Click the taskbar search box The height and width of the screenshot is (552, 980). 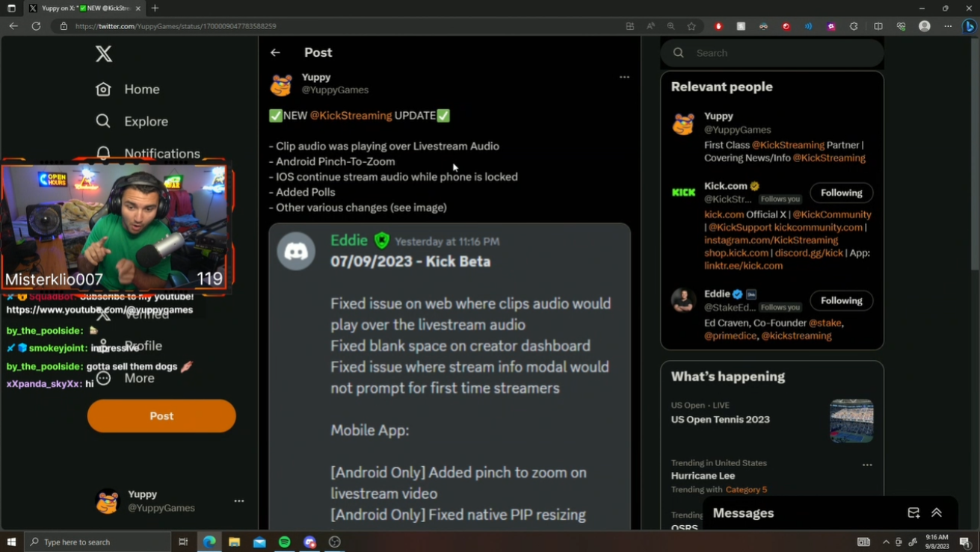(97, 542)
